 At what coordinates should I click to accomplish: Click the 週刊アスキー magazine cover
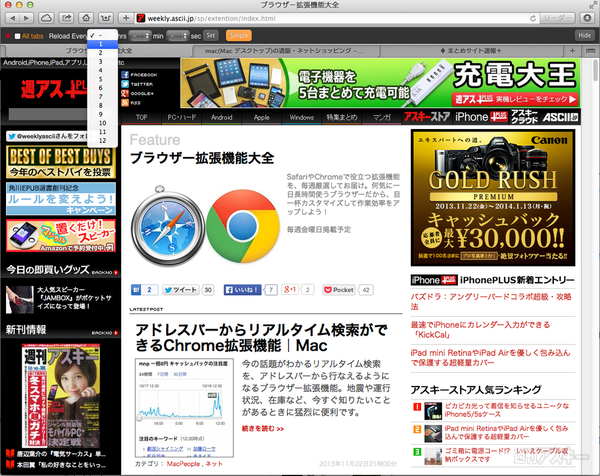pyautogui.click(x=61, y=396)
